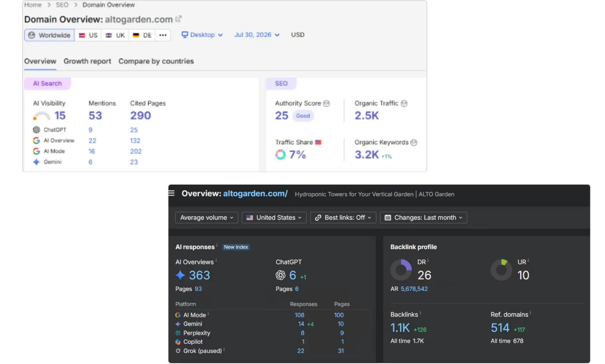Open ChatGPT mentions value 9

click(x=91, y=130)
